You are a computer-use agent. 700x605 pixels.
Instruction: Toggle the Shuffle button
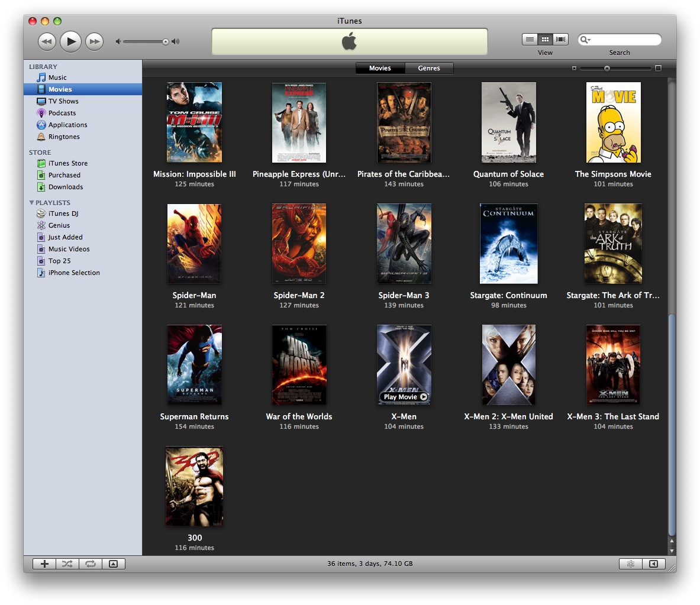67,564
